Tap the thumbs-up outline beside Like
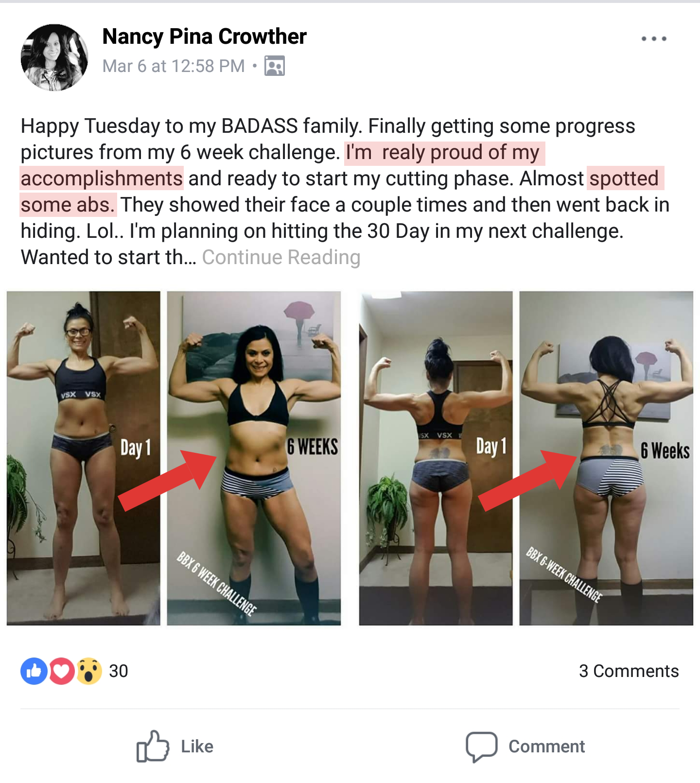Viewport: 700px width, 783px height. (x=153, y=746)
